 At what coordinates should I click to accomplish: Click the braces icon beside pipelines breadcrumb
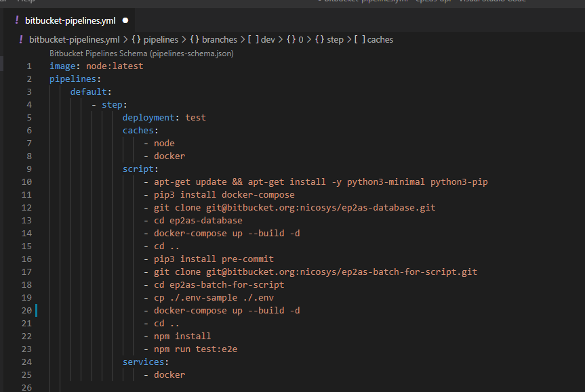pos(136,39)
